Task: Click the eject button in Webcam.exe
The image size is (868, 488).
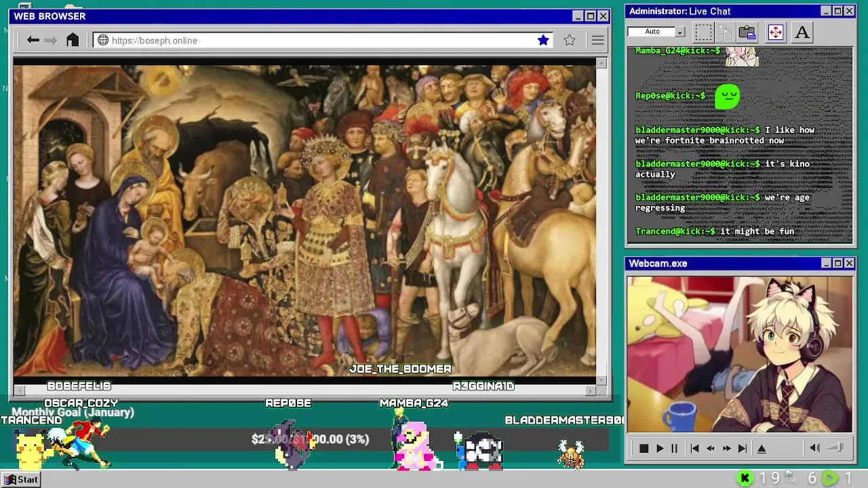Action: pos(762,448)
